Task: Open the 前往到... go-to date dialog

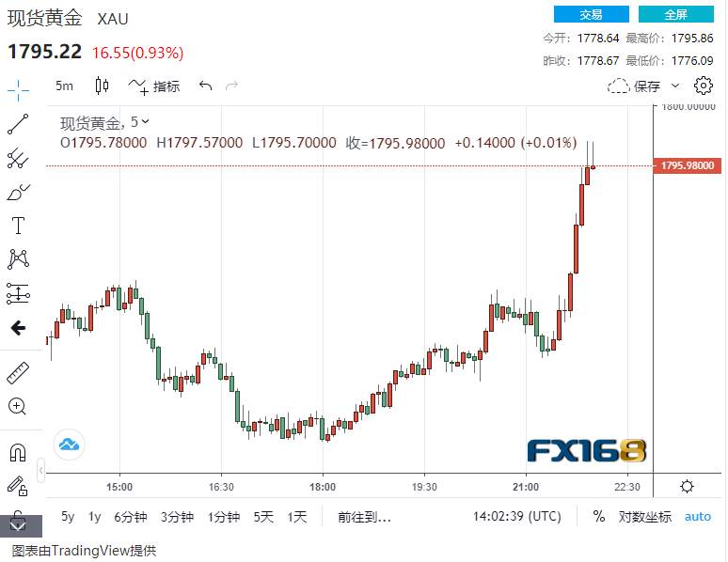Action: 364,517
